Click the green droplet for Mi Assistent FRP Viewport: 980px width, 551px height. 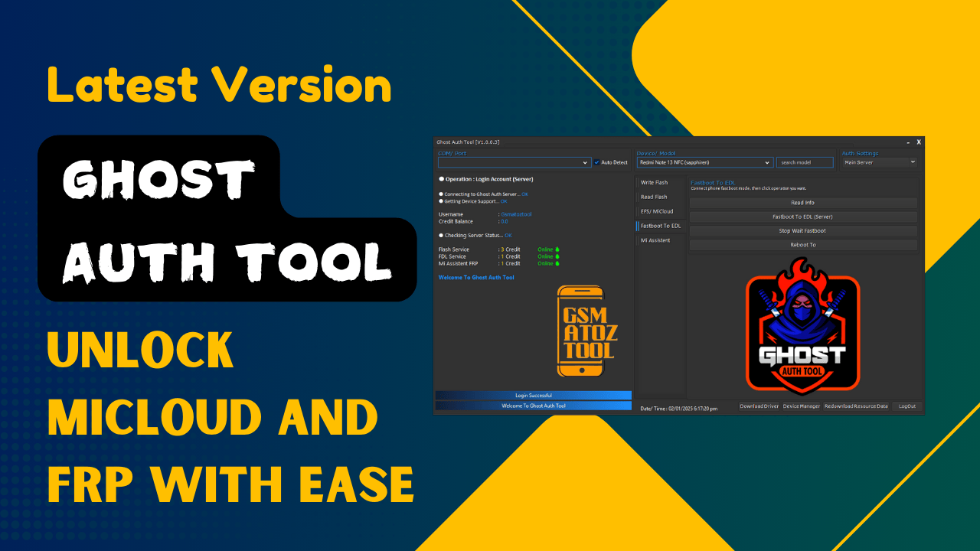point(557,263)
